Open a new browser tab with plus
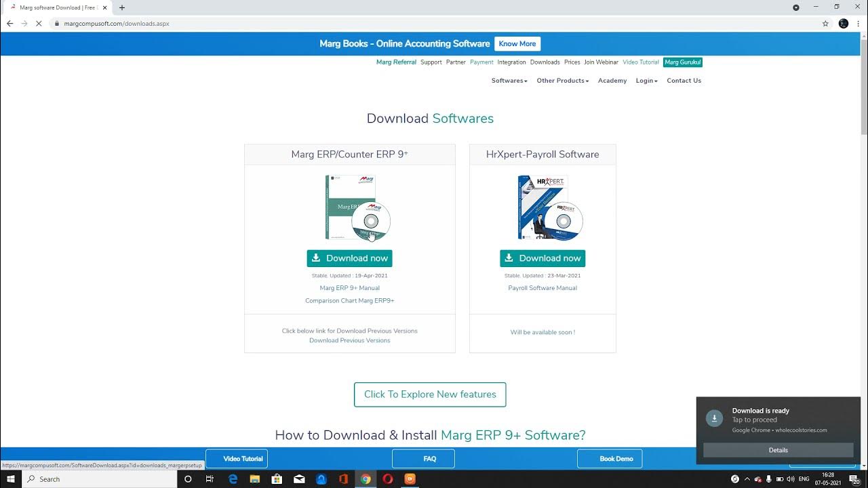Screen dimensions: 868x488 point(122,7)
